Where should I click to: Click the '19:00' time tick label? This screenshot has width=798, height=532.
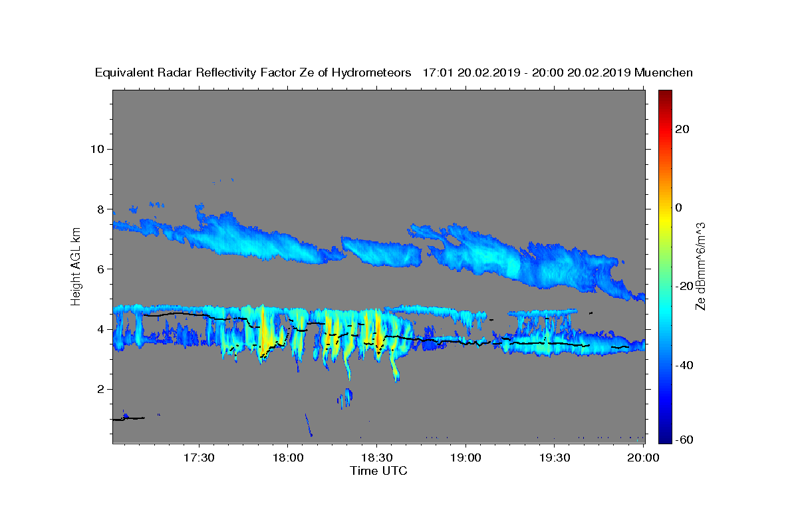pyautogui.click(x=465, y=458)
